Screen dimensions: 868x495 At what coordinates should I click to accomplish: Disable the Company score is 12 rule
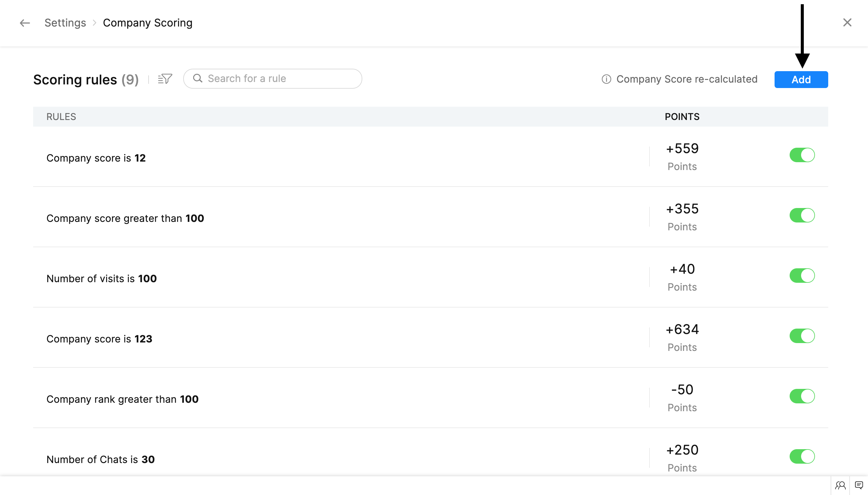802,155
